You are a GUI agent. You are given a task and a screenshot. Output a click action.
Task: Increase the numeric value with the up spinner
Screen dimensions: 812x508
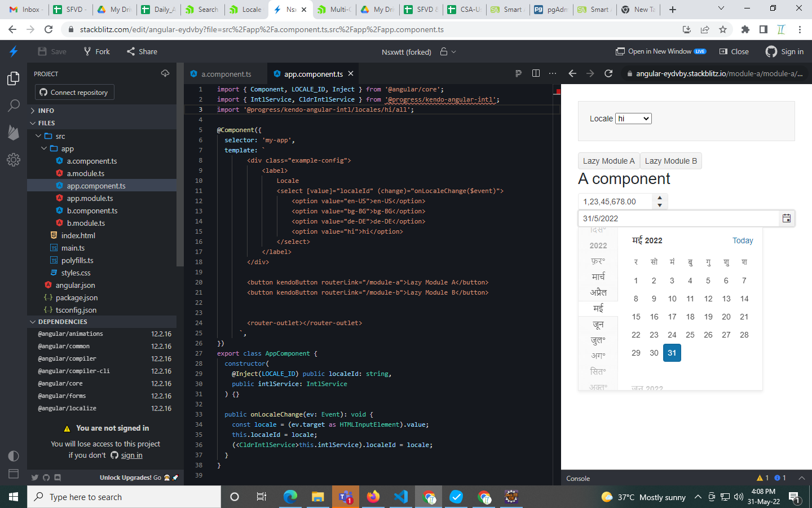[660, 198]
